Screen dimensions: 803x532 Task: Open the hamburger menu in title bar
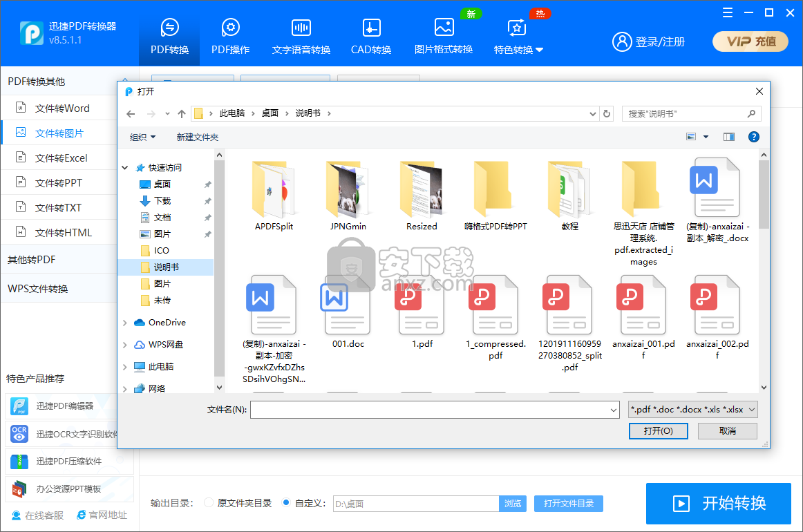[727, 13]
